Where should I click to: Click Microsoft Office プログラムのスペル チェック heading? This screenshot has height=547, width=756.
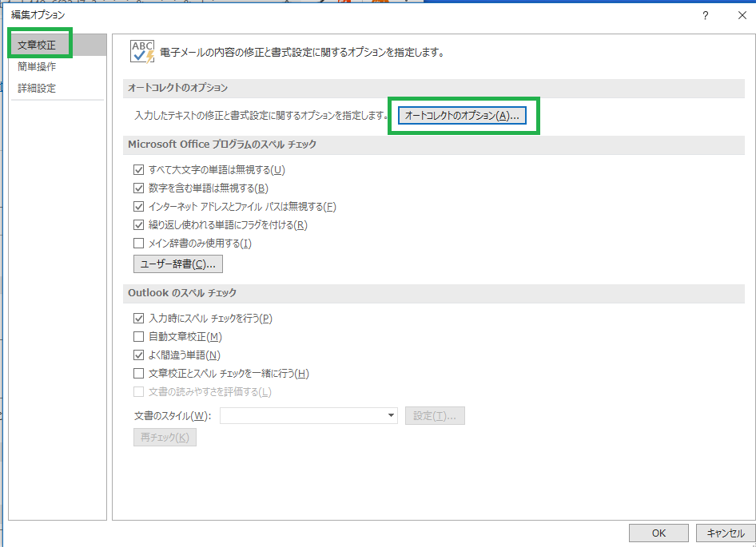pos(222,144)
